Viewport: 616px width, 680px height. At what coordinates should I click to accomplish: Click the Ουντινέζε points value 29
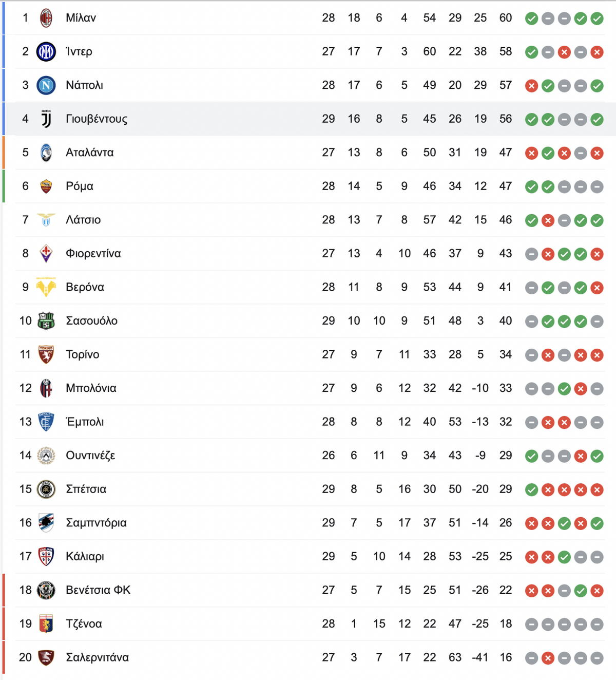point(506,456)
